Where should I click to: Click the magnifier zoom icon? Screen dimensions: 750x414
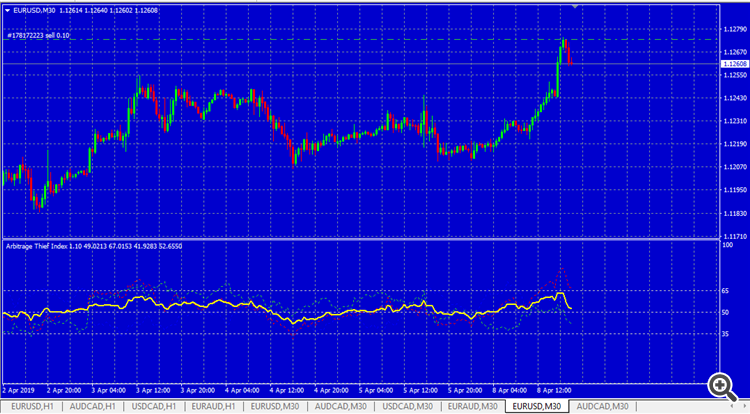tap(723, 386)
